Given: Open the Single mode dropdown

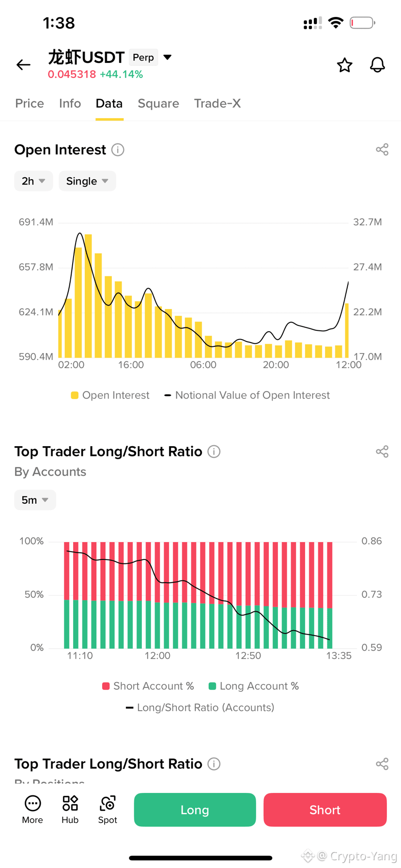Looking at the screenshot, I should [x=87, y=181].
